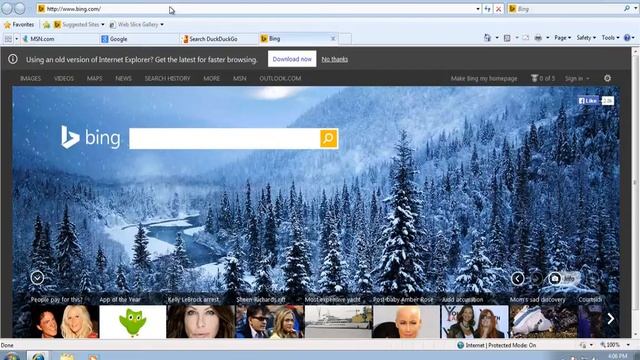
Task: Open the Sign in dropdown
Action: pyautogui.click(x=577, y=78)
